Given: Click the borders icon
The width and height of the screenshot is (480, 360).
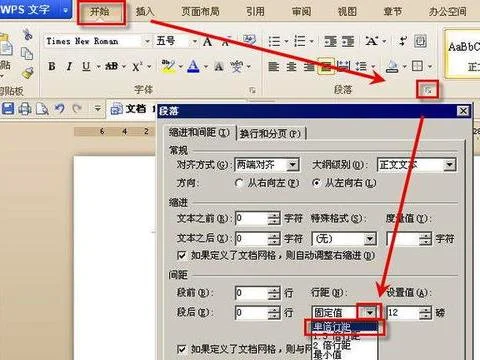Looking at the screenshot, I should (x=418, y=66).
